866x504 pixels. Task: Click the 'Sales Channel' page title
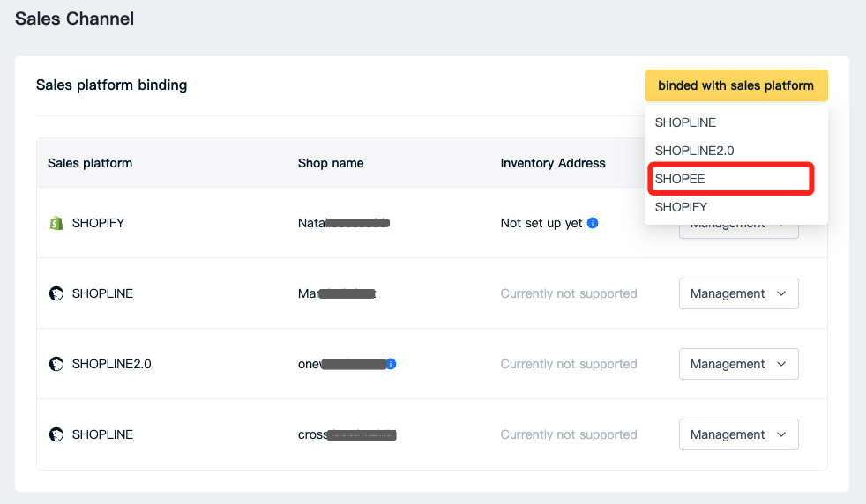click(x=75, y=19)
